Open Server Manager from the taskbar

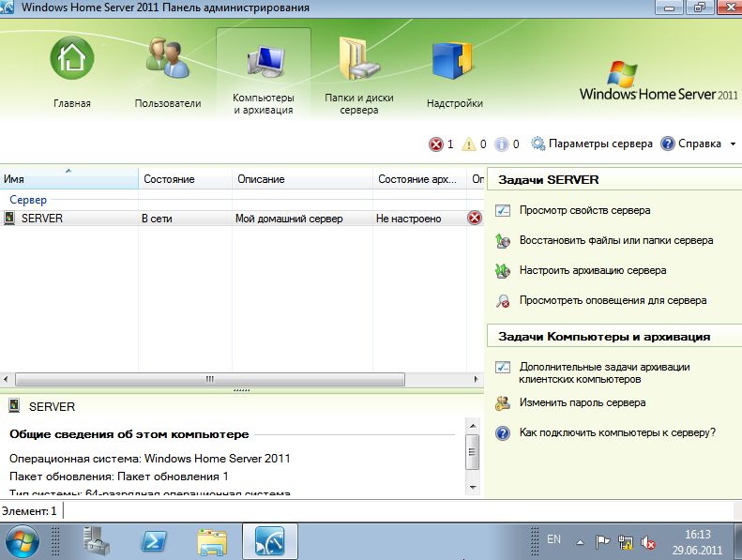(97, 541)
